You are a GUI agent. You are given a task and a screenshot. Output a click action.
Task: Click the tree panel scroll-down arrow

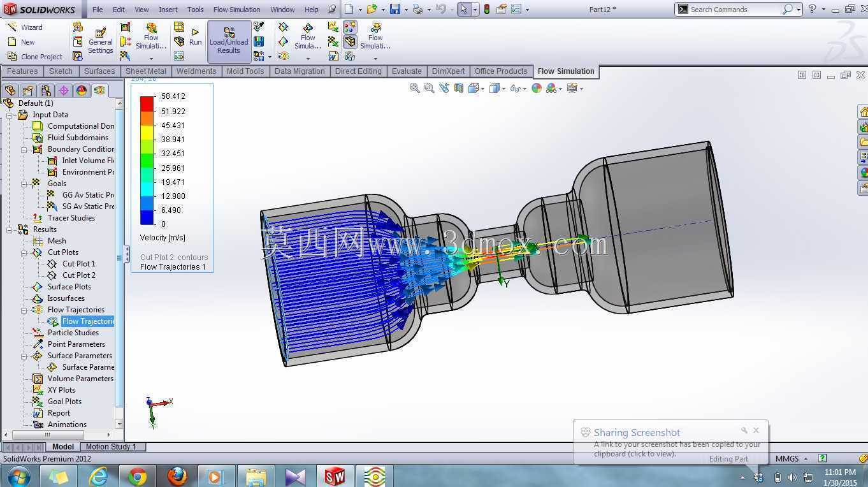[119, 424]
